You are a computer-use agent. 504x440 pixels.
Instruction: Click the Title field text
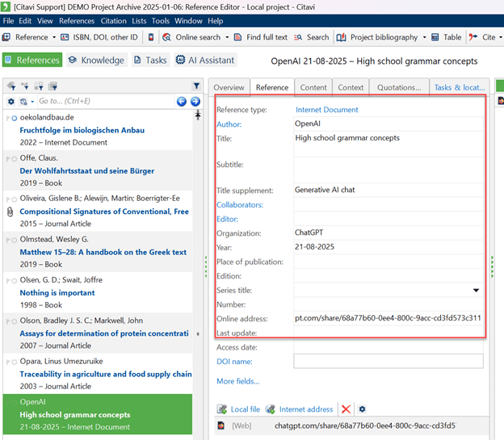[x=347, y=138]
